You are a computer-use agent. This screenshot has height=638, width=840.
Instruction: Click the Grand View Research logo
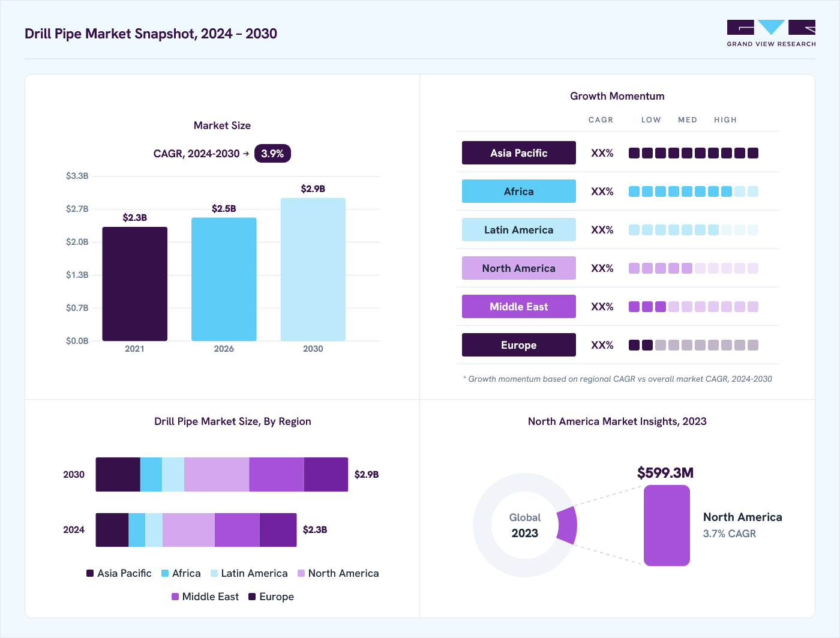tap(771, 34)
